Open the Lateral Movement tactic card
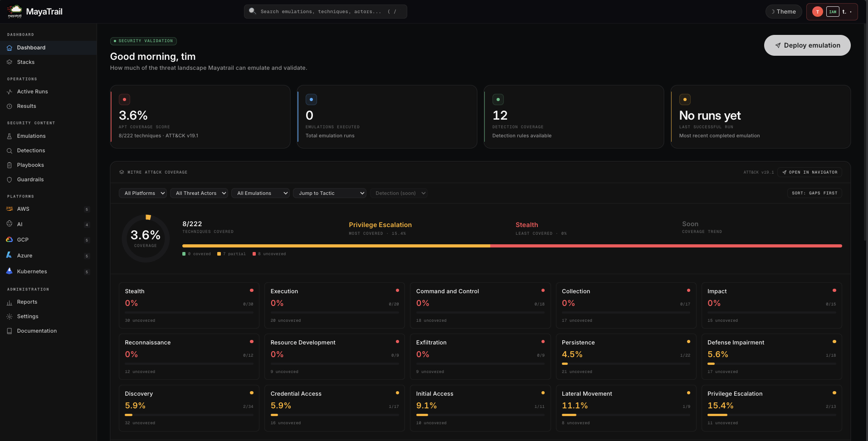 (626, 408)
